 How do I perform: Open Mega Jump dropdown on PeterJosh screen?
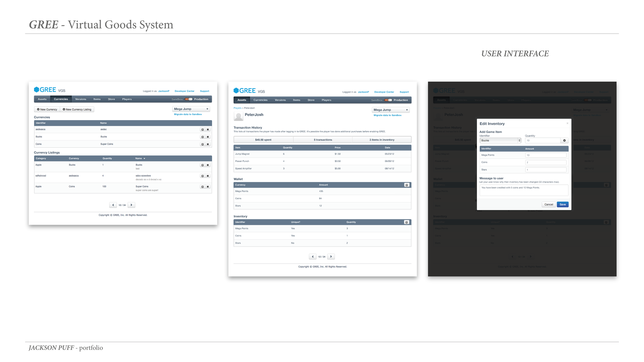coord(391,110)
